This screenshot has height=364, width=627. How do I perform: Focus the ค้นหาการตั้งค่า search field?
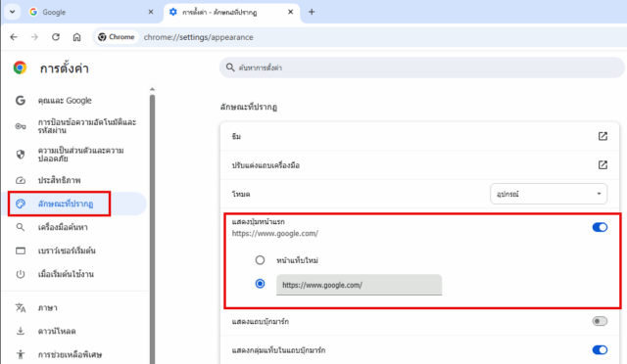point(422,68)
